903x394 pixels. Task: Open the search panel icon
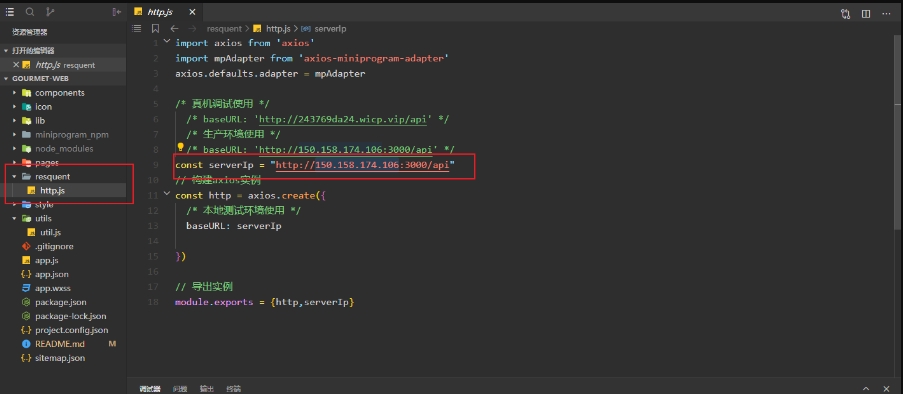pyautogui.click(x=30, y=12)
